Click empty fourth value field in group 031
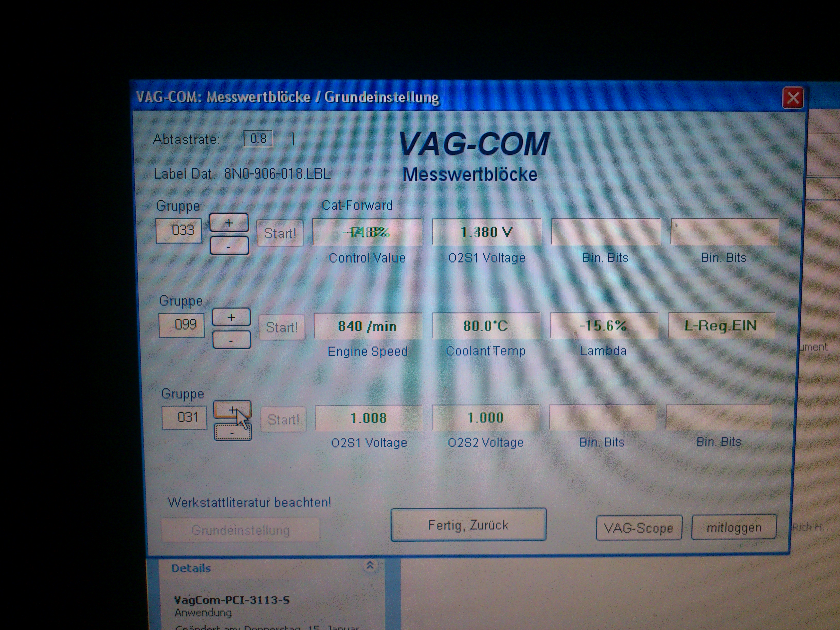 tap(719, 417)
